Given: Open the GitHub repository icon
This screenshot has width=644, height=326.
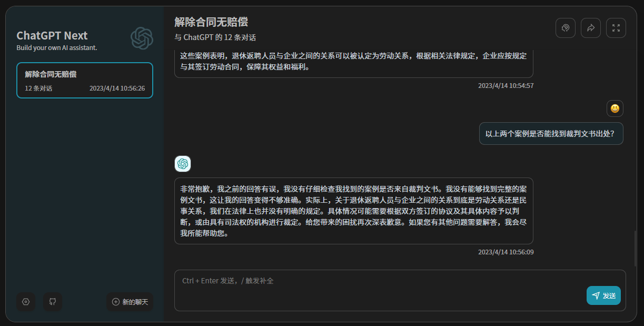Looking at the screenshot, I should [x=53, y=302].
